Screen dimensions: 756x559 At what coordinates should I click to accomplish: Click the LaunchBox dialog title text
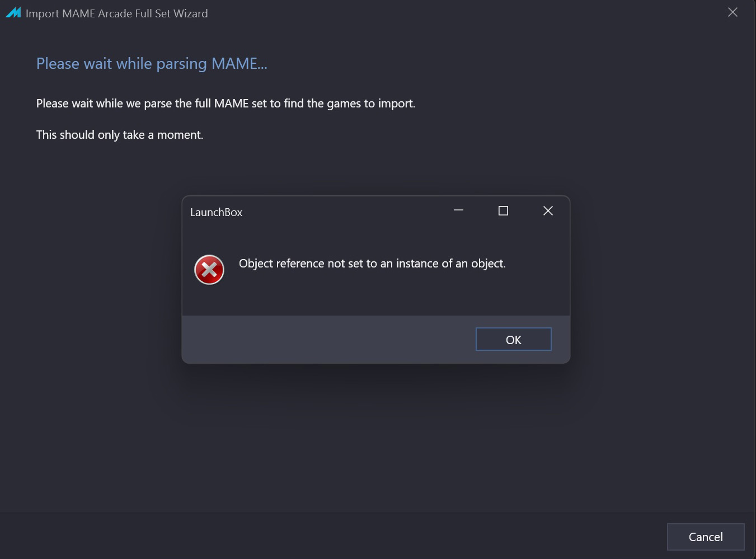pyautogui.click(x=216, y=212)
